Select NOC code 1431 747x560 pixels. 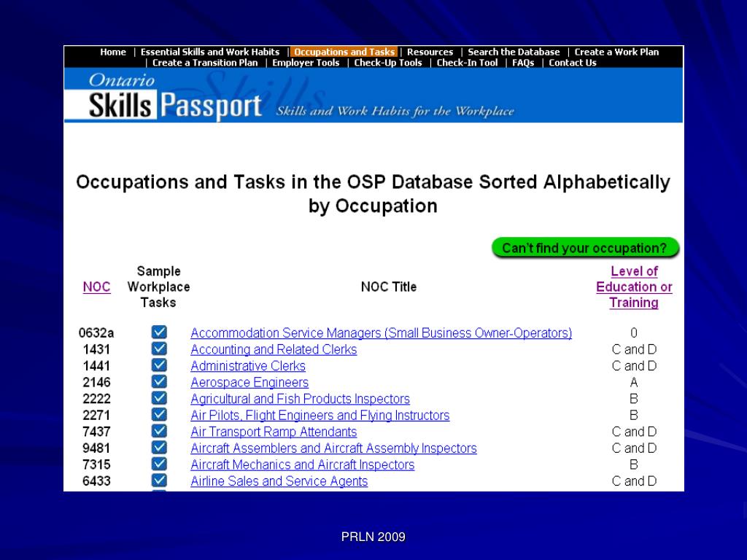click(x=96, y=349)
